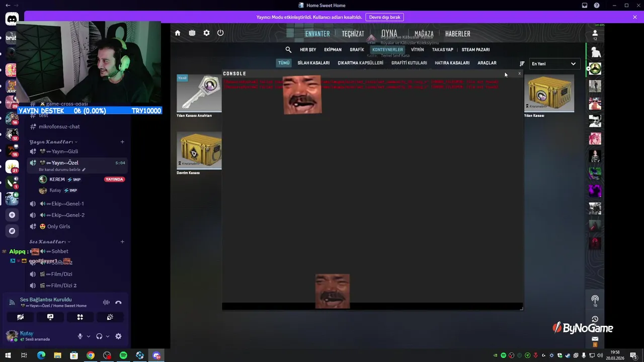Filter containers by ARAÇLAR

[x=487, y=63]
